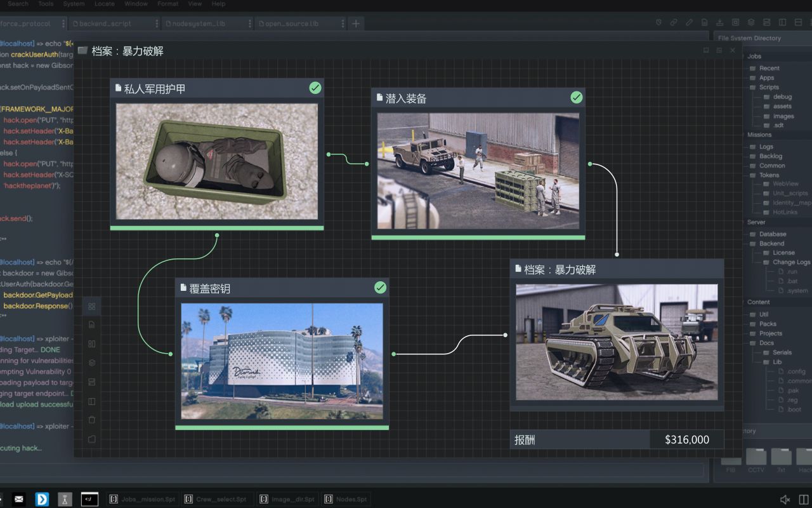
Task: Click the four-squares grid icon in node sidebar
Action: click(92, 306)
